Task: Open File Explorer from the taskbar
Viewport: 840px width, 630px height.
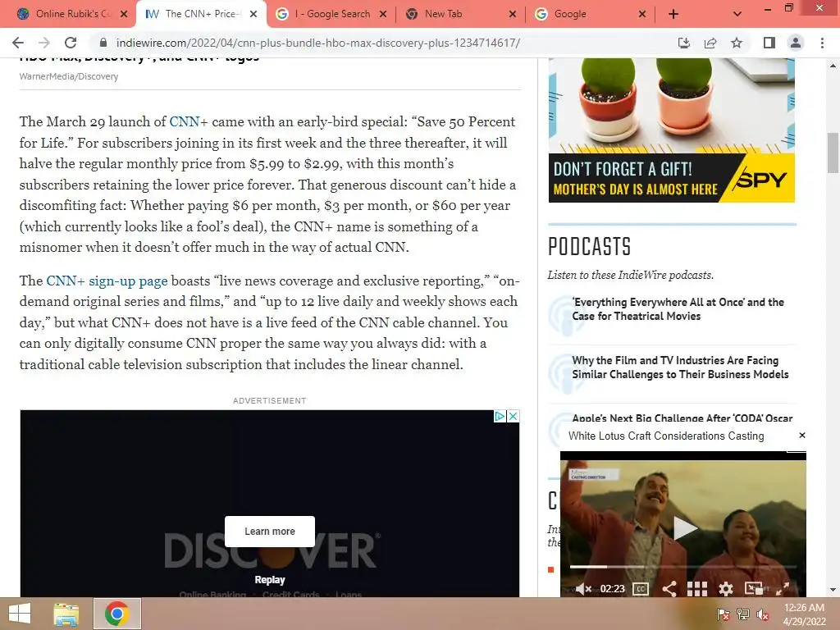Action: [x=66, y=614]
